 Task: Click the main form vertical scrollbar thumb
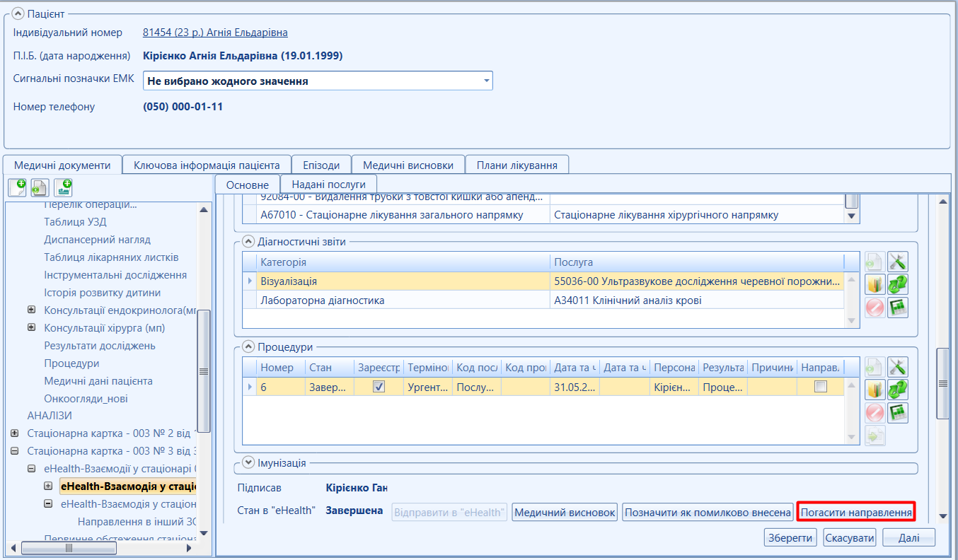942,383
